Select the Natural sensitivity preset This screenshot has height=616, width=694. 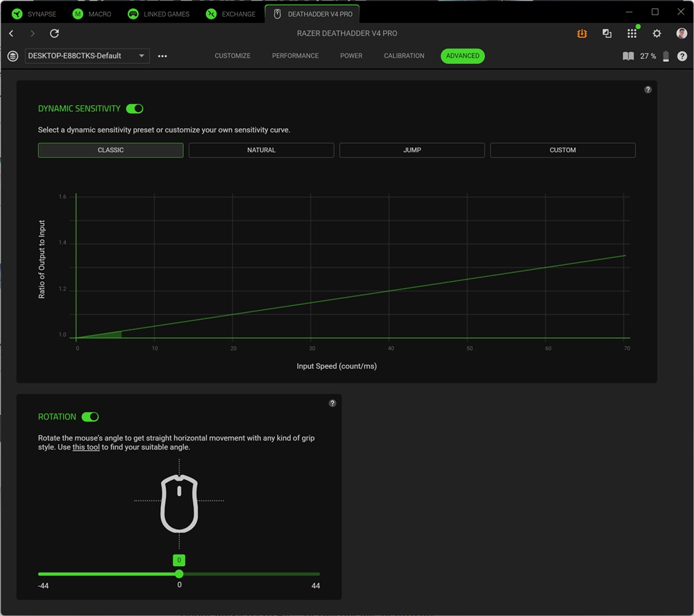261,150
